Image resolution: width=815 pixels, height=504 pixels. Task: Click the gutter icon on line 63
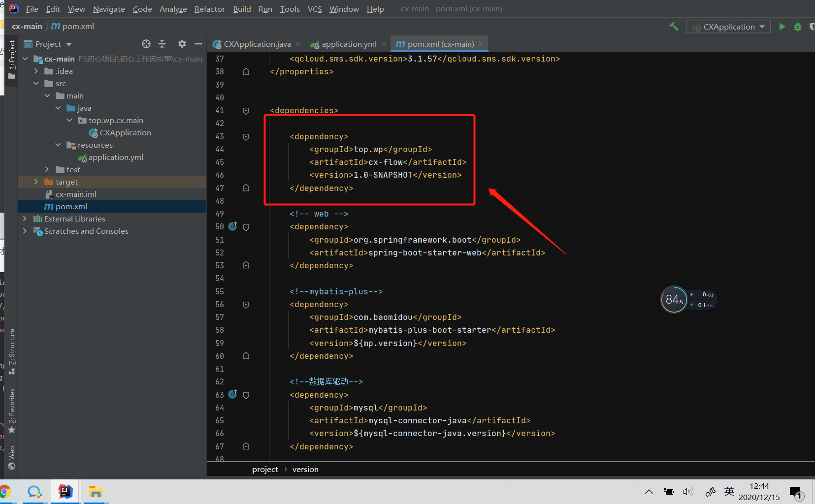point(233,394)
